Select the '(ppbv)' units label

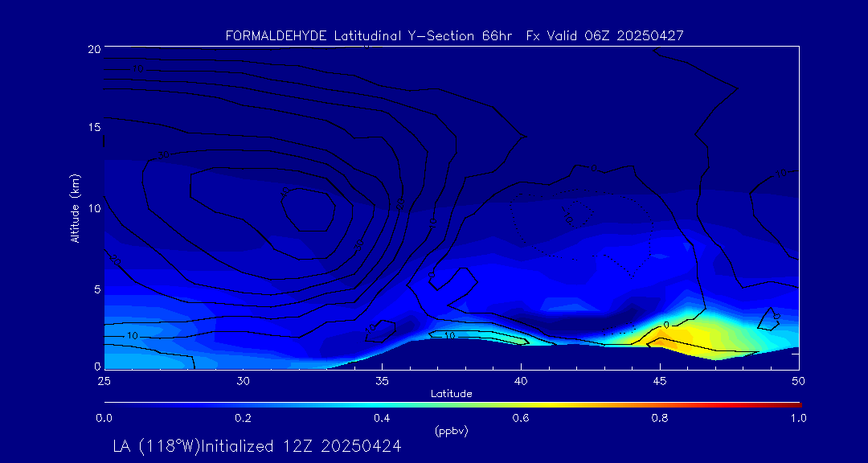pos(452,432)
